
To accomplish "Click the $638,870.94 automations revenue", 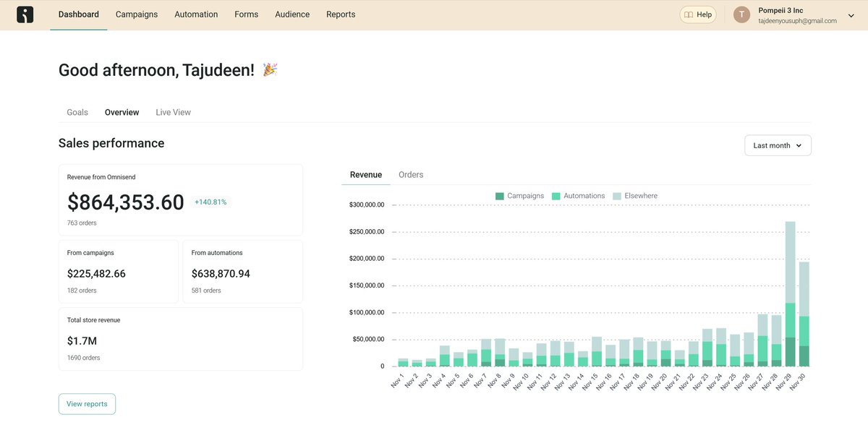I will click(x=221, y=274).
